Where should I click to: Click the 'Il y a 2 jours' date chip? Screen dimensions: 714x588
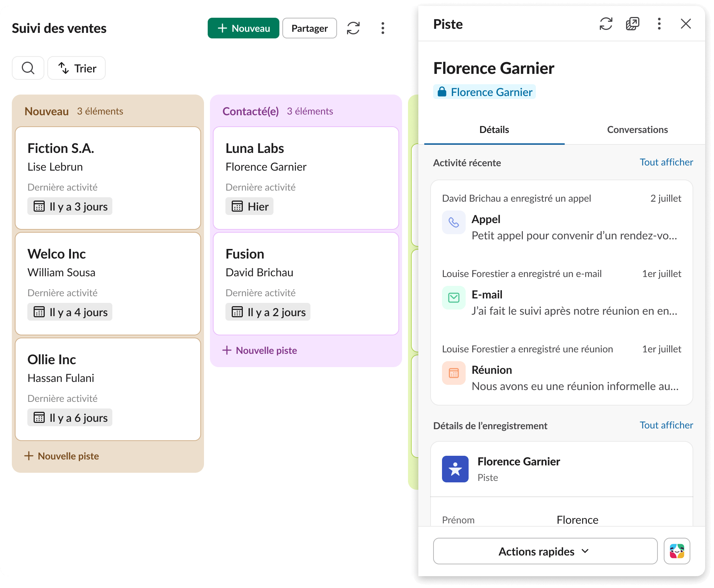pyautogui.click(x=268, y=312)
